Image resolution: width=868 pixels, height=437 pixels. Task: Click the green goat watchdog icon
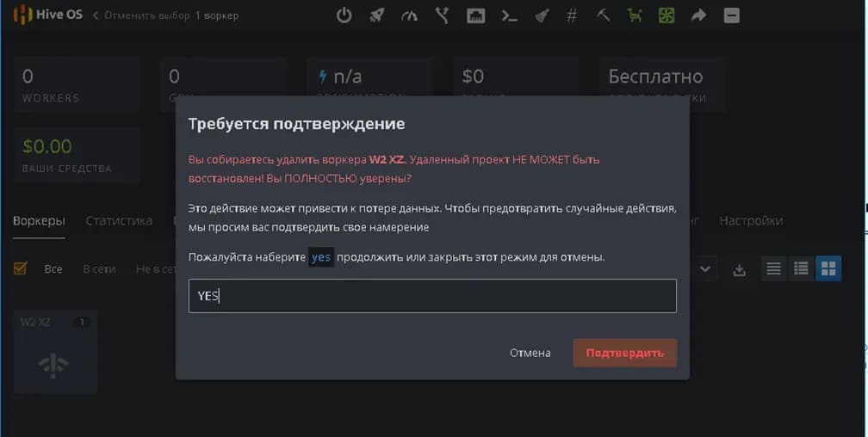pos(635,15)
